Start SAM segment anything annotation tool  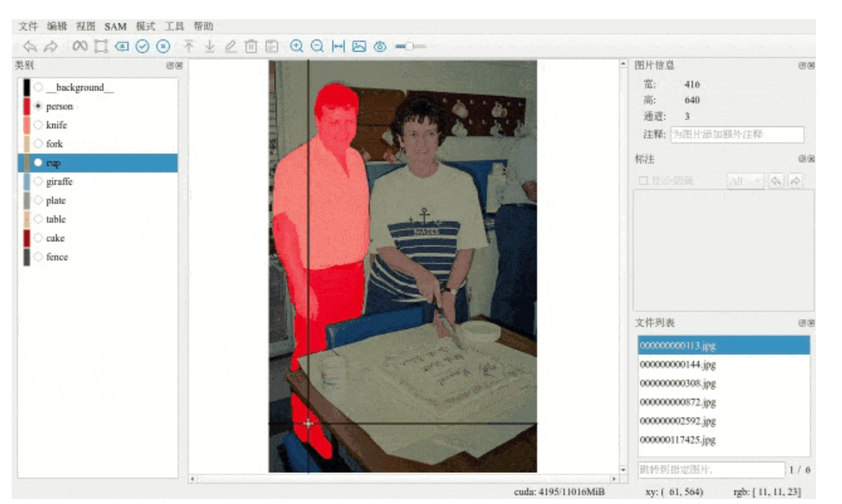point(80,46)
